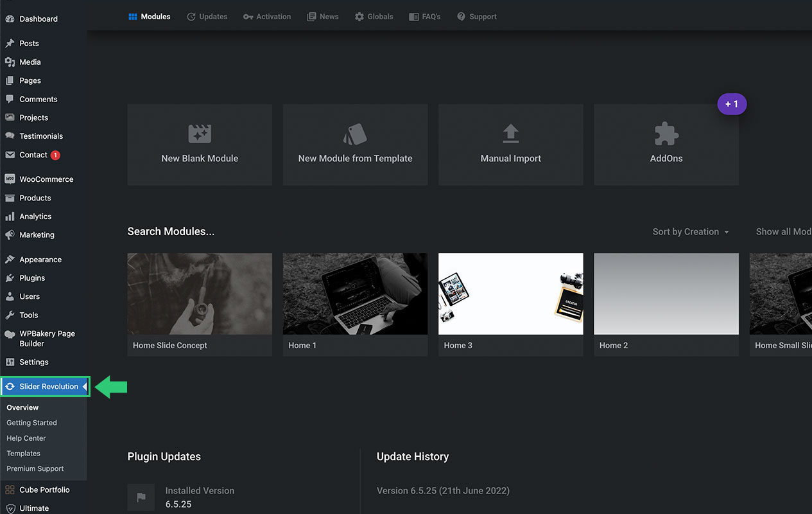Click the Plugins icon in the sidebar
Screen dimensions: 812x514
(10, 278)
